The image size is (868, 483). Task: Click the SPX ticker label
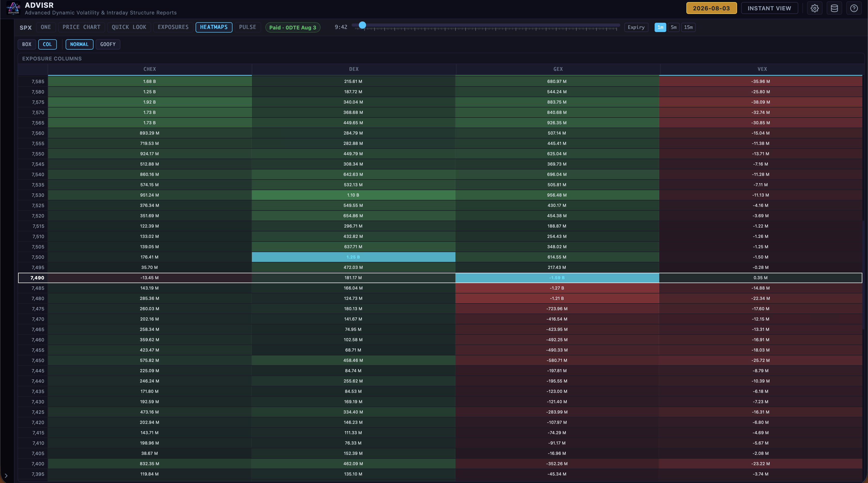pos(26,28)
